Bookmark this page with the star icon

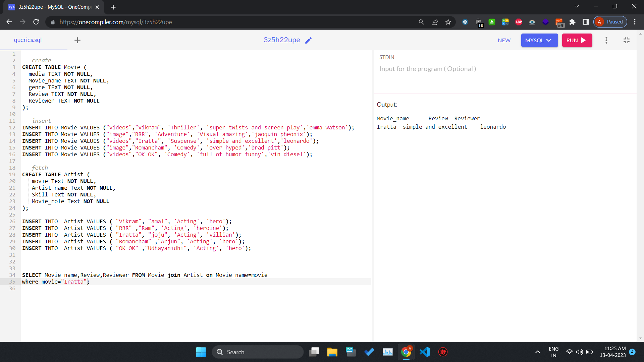(x=448, y=22)
